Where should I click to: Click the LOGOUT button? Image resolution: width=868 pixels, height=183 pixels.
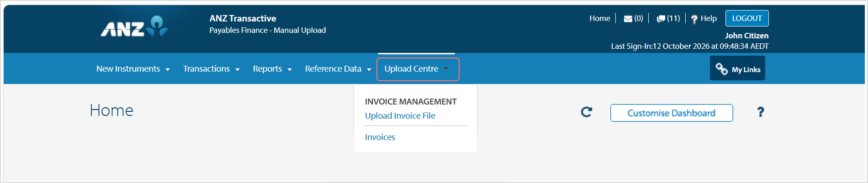pos(747,18)
